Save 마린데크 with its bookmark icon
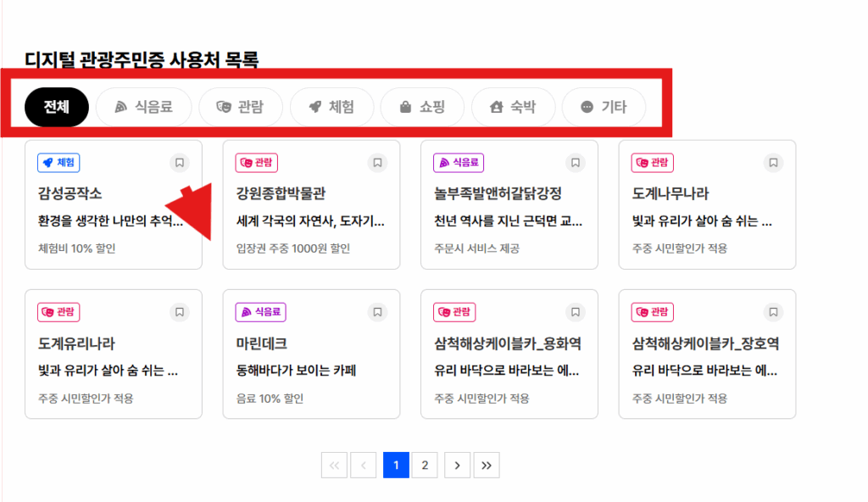868x502 pixels. tap(377, 313)
